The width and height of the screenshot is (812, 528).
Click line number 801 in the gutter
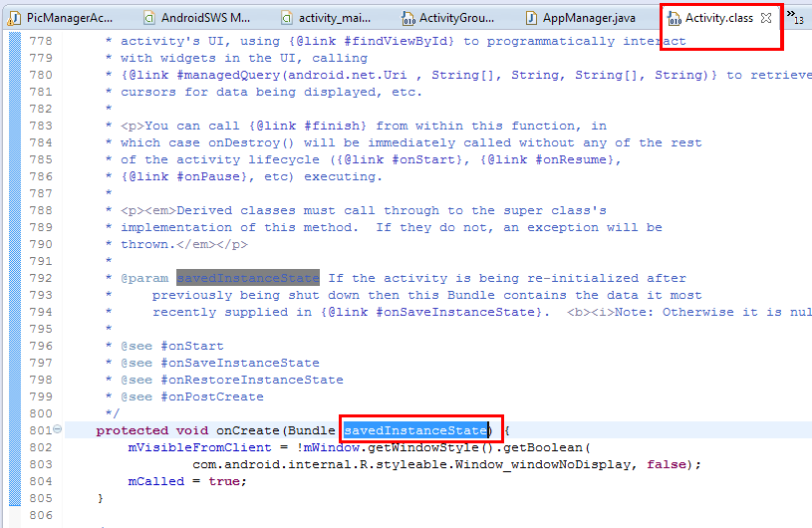pos(41,430)
